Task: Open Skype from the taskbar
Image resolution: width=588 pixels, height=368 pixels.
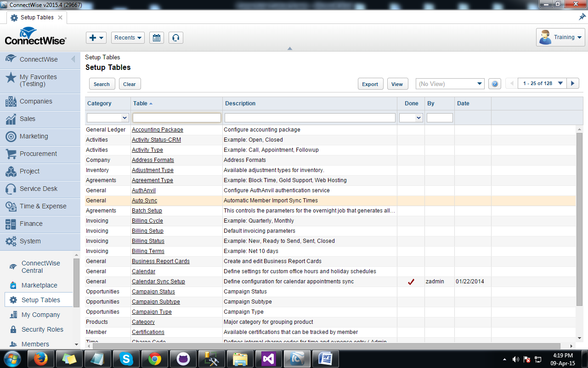Action: tap(126, 358)
